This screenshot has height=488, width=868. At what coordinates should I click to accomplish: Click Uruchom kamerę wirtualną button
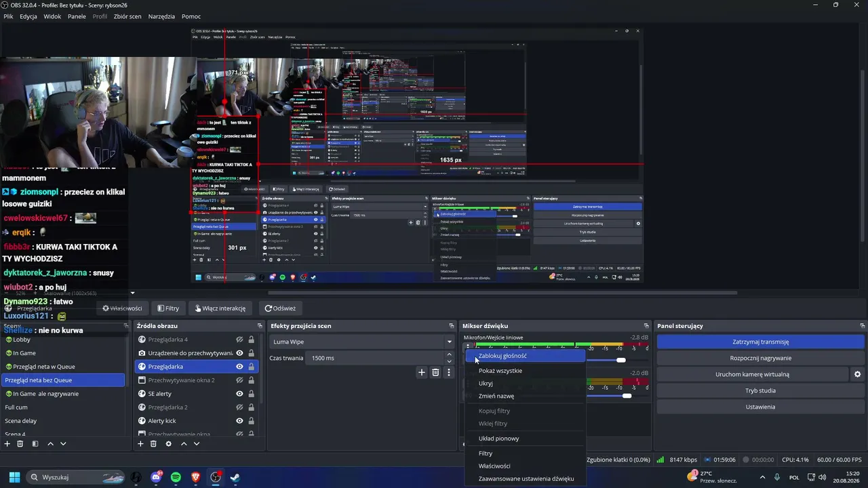tap(752, 374)
